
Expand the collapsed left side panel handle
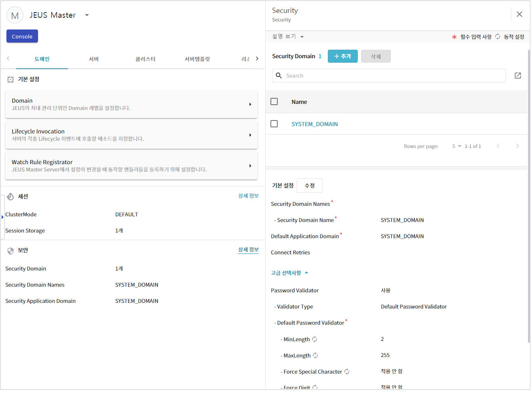[2, 217]
